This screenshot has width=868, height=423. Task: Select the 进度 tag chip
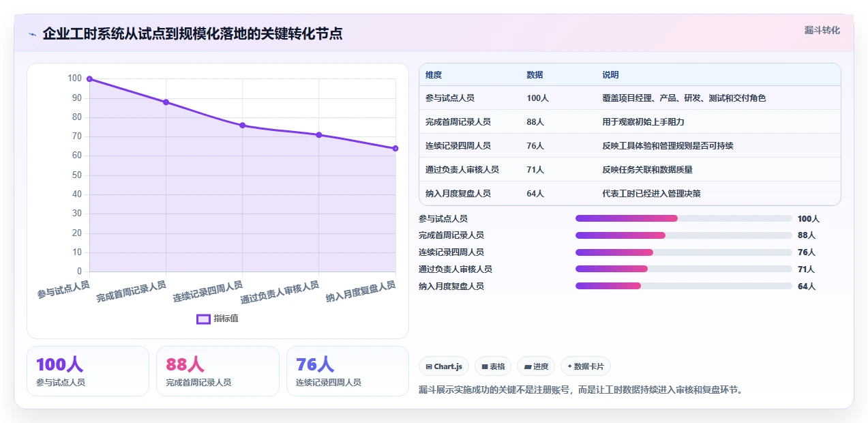click(x=536, y=366)
